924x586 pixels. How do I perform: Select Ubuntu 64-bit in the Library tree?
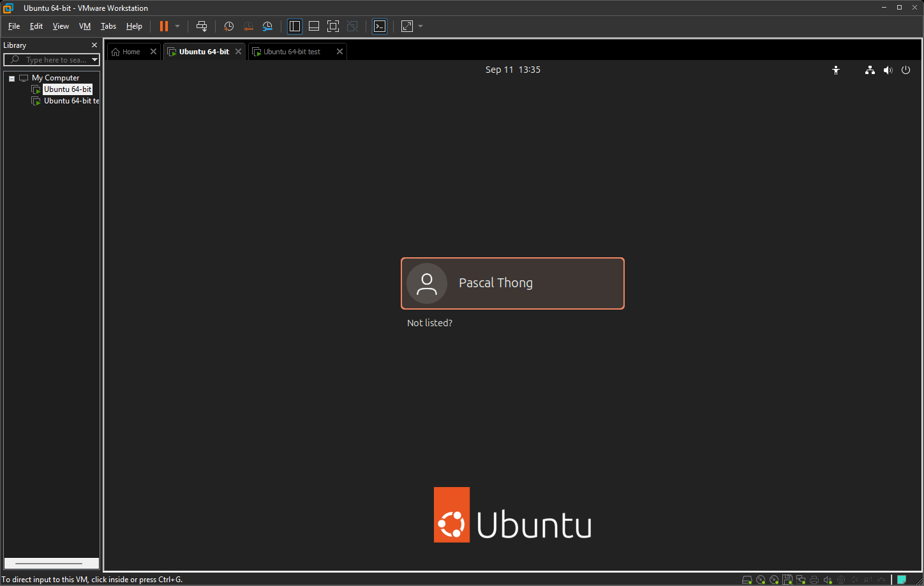pyautogui.click(x=68, y=89)
